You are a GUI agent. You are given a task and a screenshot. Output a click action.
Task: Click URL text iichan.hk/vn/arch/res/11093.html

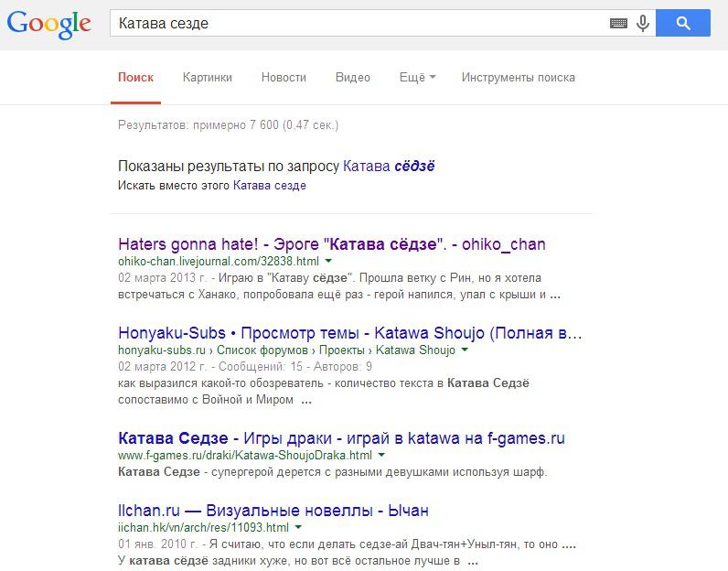click(x=203, y=527)
